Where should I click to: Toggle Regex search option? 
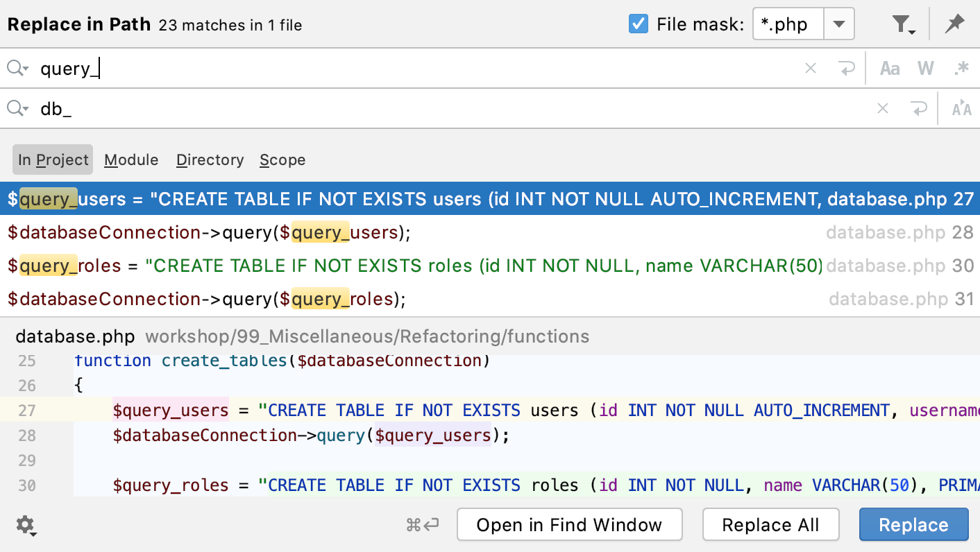coord(961,68)
